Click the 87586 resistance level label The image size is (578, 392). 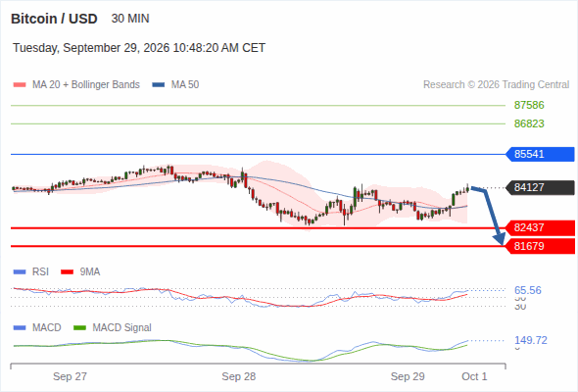pos(529,105)
